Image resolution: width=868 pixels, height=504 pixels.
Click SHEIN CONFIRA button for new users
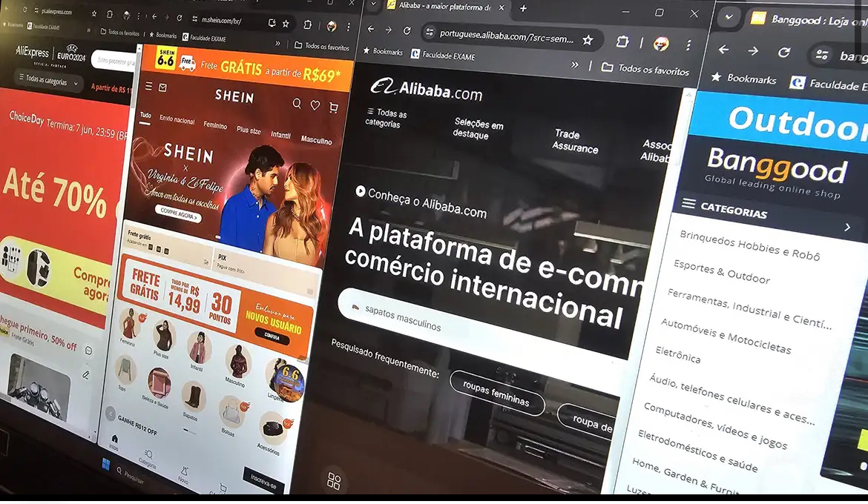pos(272,335)
